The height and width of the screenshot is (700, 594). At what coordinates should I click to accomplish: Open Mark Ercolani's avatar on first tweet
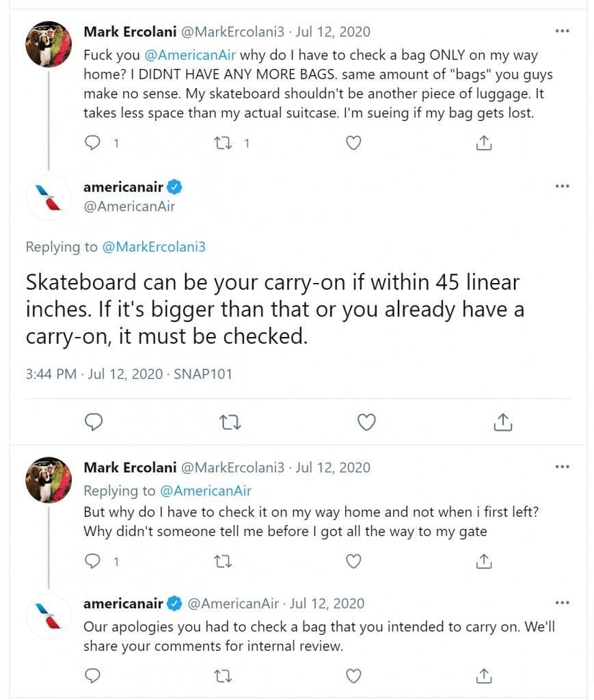tap(49, 44)
